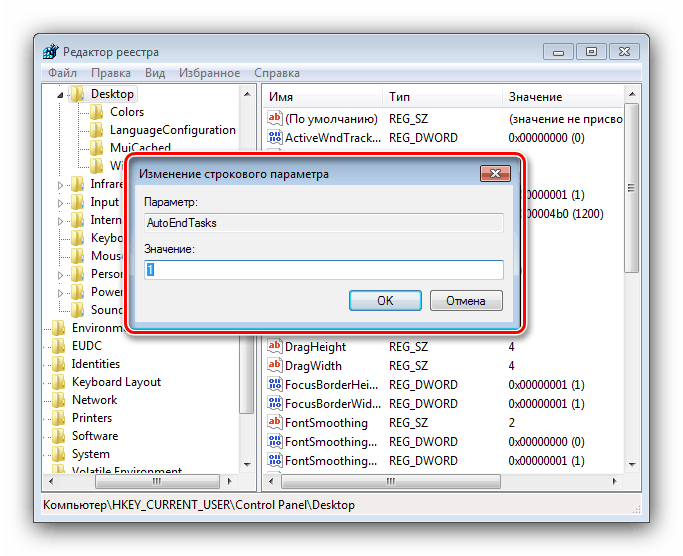The image size is (683, 556).
Task: Click DWORD icon of ActiveWndTrack value
Action: click(274, 138)
